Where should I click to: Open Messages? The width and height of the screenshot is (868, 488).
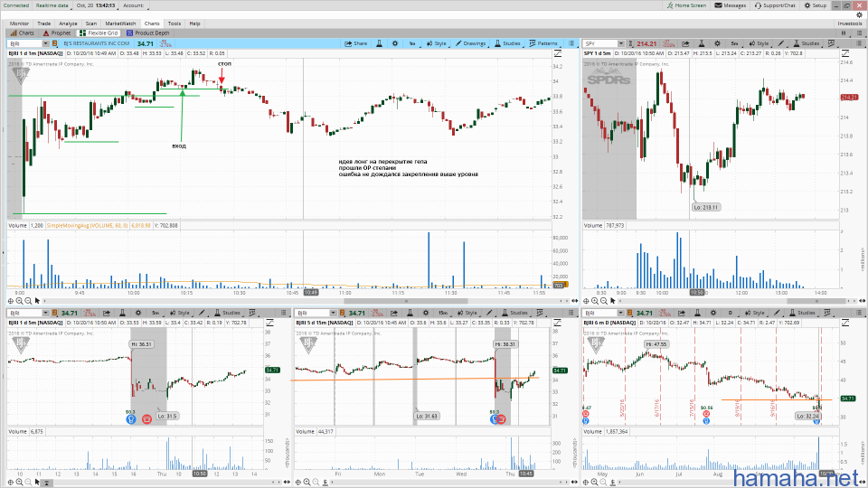(731, 5)
